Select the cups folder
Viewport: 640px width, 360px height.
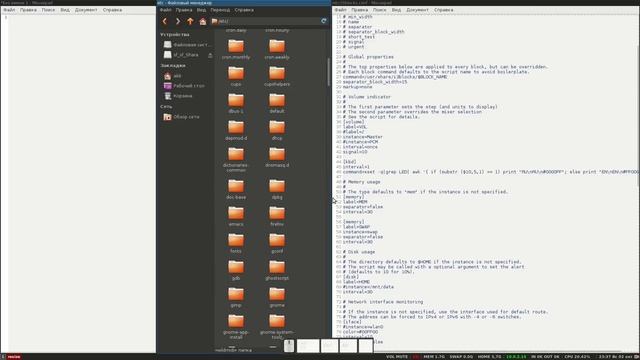pyautogui.click(x=236, y=76)
